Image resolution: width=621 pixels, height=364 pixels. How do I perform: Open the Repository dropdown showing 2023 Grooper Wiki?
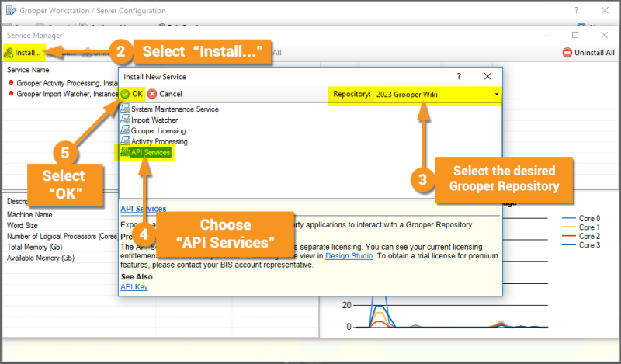(x=437, y=94)
